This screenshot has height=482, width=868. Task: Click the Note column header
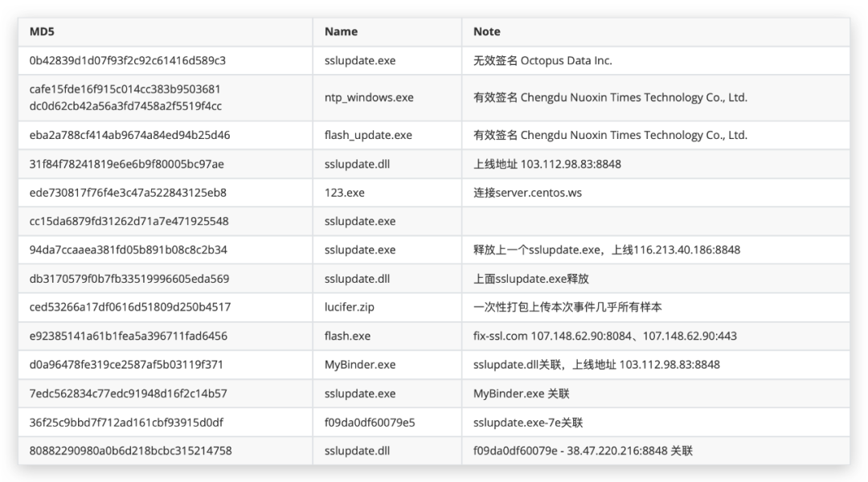[x=486, y=31]
